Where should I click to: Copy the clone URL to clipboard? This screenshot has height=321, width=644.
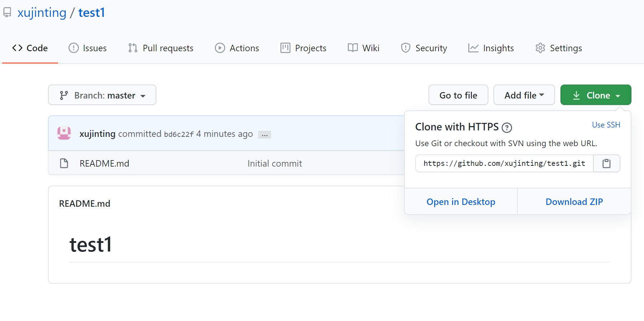606,163
